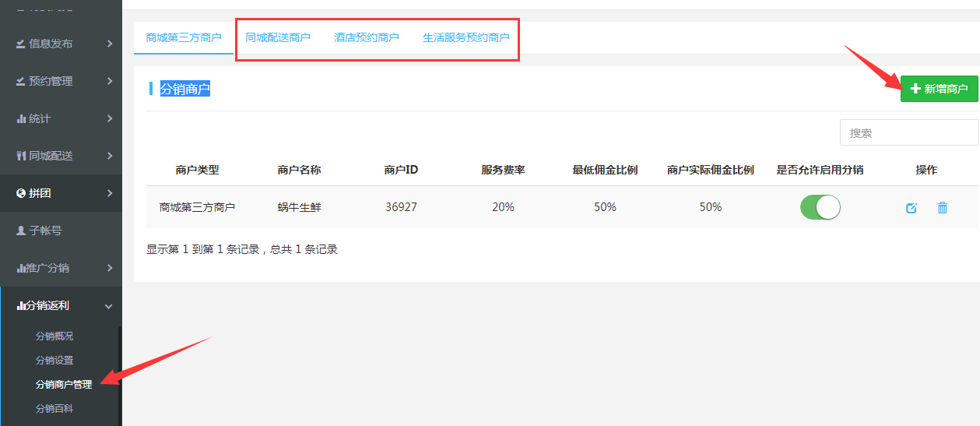
Task: Click the 统计 bar chart icon
Action: tap(21, 118)
